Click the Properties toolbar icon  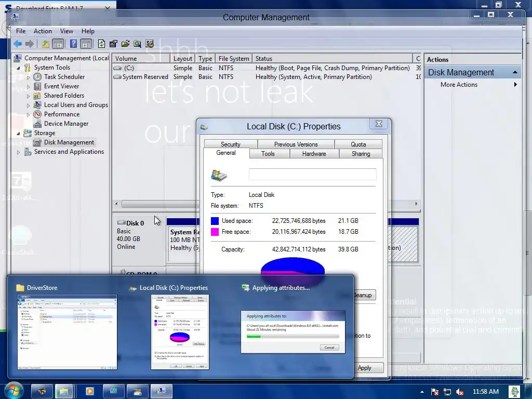[113, 44]
